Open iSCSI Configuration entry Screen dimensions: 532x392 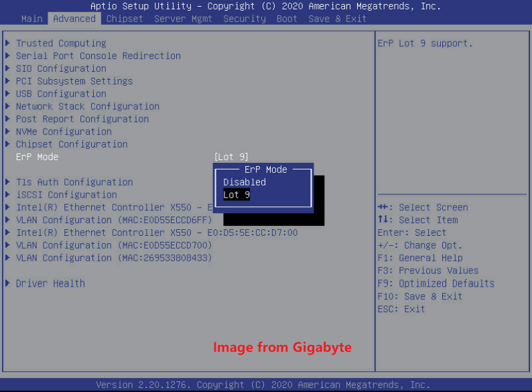(x=66, y=195)
